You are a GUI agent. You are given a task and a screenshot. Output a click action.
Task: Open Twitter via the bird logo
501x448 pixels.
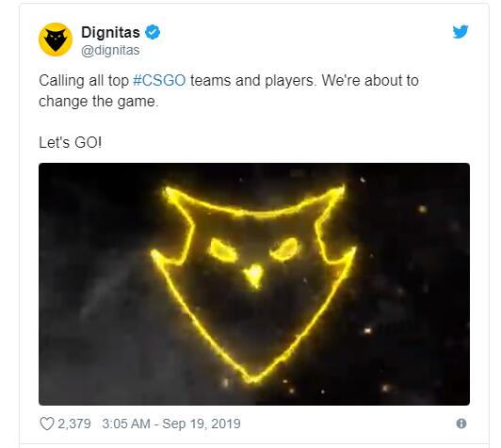[461, 31]
